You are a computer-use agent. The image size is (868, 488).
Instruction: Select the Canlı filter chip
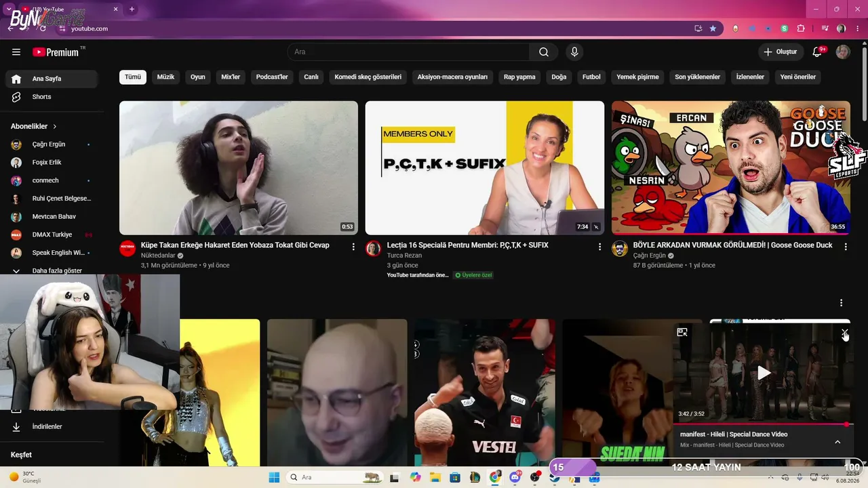pos(311,77)
